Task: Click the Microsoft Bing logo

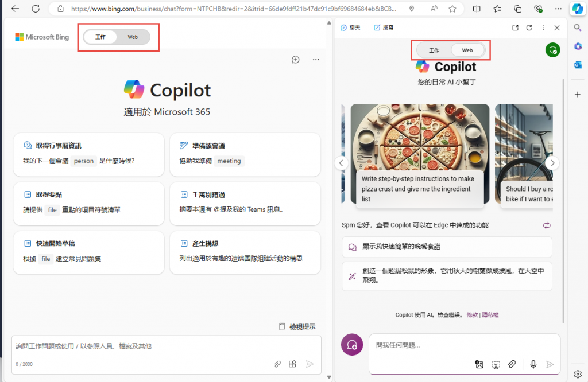Action: (42, 37)
